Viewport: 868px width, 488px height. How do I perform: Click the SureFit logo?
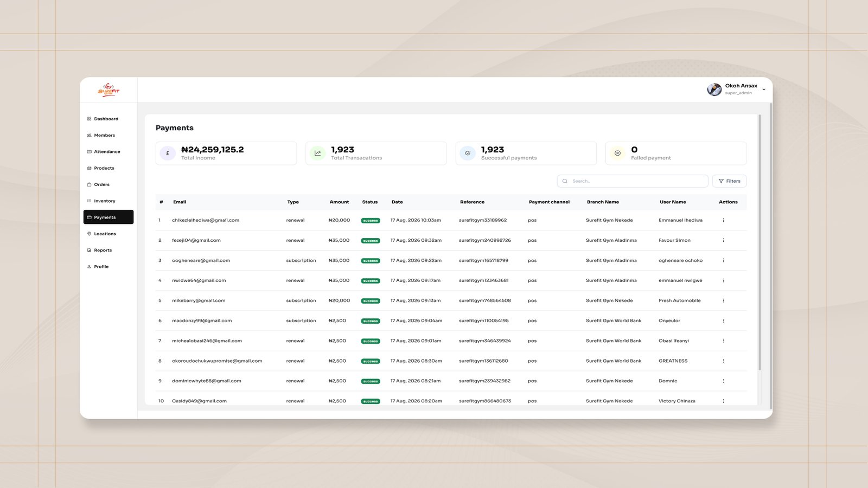click(108, 90)
